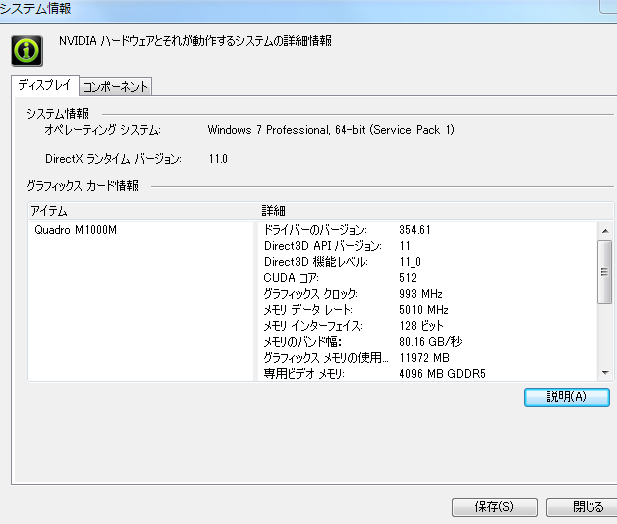Click Windows 7 Professional operating system text
Viewport: 617px width, 524px height.
(331, 130)
